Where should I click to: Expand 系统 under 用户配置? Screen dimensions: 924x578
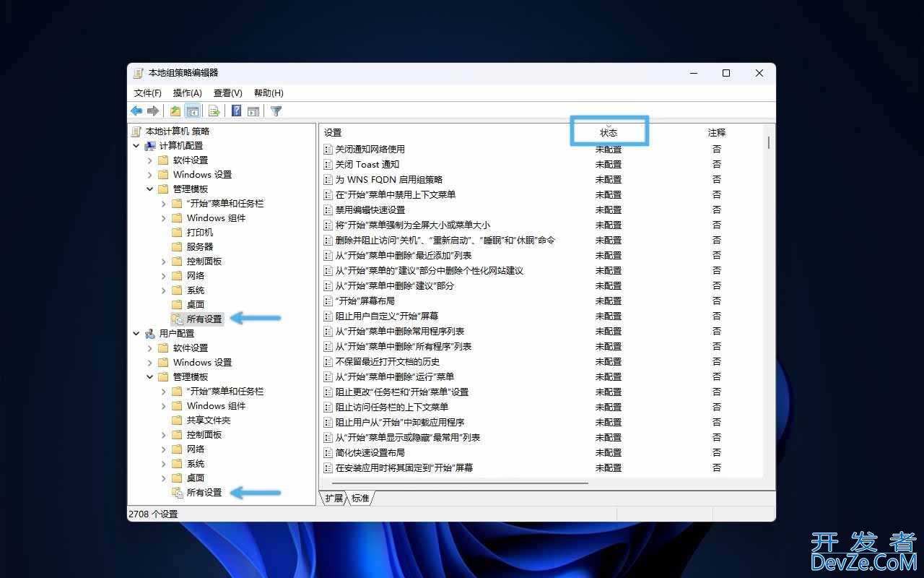coord(164,464)
